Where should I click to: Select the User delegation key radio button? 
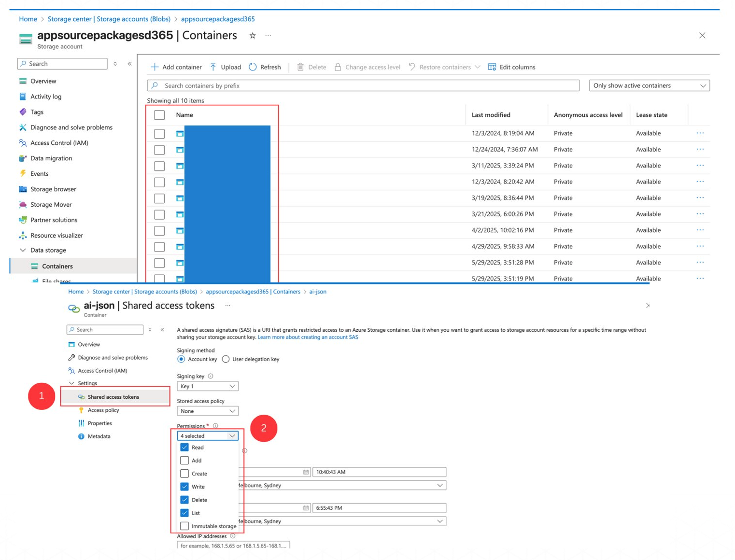[226, 359]
